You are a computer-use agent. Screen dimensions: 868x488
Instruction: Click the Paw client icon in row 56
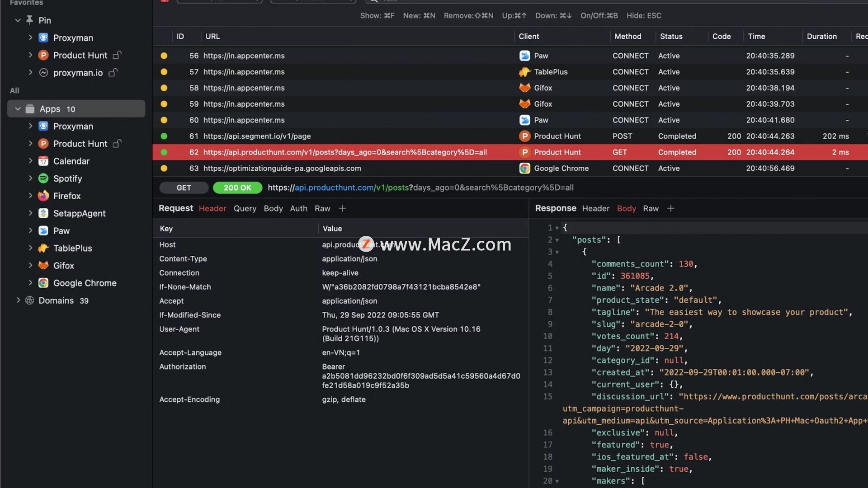tap(524, 56)
